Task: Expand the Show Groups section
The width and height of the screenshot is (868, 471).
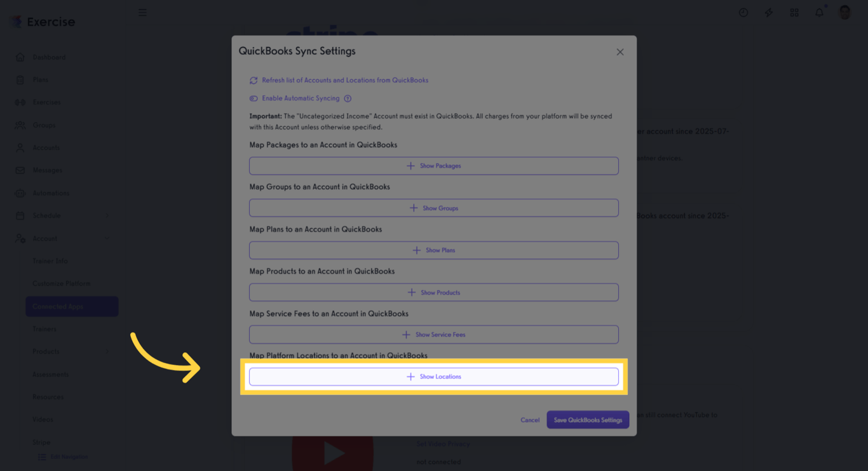Action: coord(434,208)
